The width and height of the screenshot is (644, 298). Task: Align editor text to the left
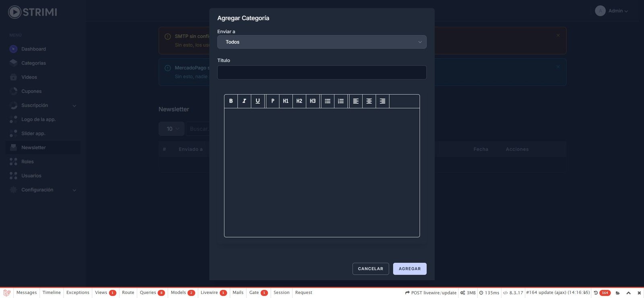pyautogui.click(x=356, y=101)
